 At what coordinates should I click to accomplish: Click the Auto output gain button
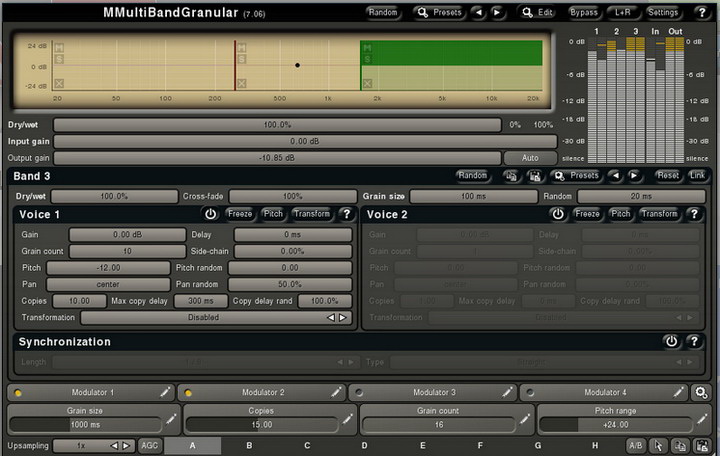530,158
